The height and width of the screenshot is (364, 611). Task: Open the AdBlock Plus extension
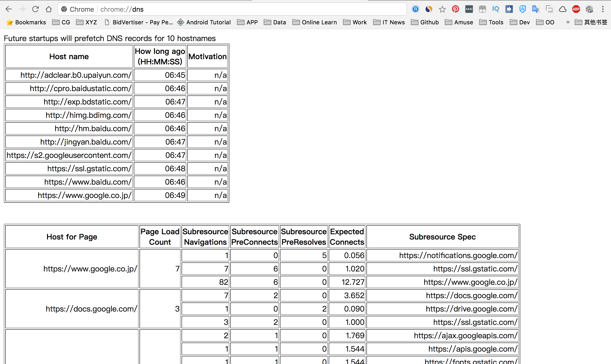(576, 9)
